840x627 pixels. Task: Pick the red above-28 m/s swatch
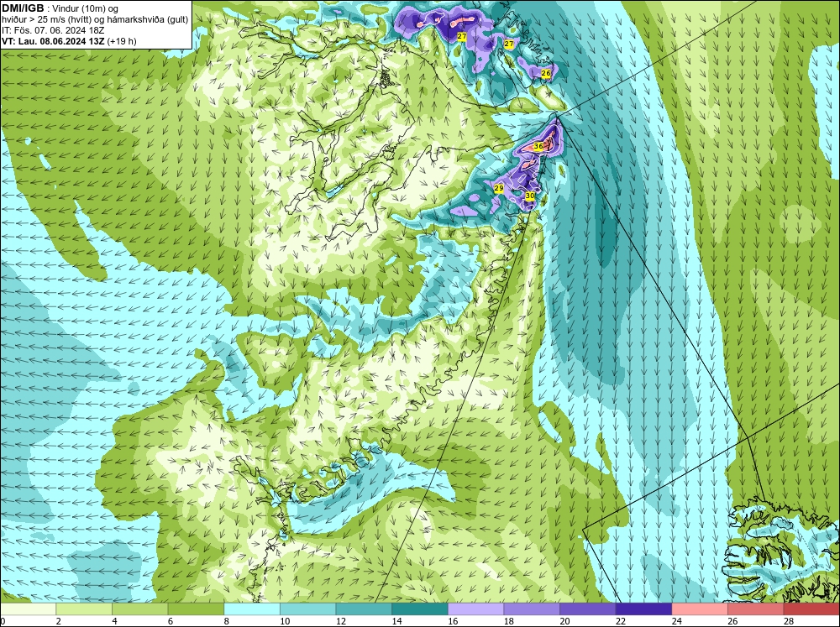click(811, 609)
